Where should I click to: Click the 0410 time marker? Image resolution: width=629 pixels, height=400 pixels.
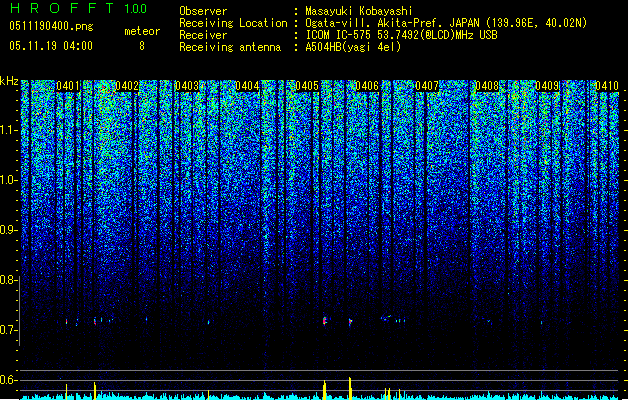[607, 86]
